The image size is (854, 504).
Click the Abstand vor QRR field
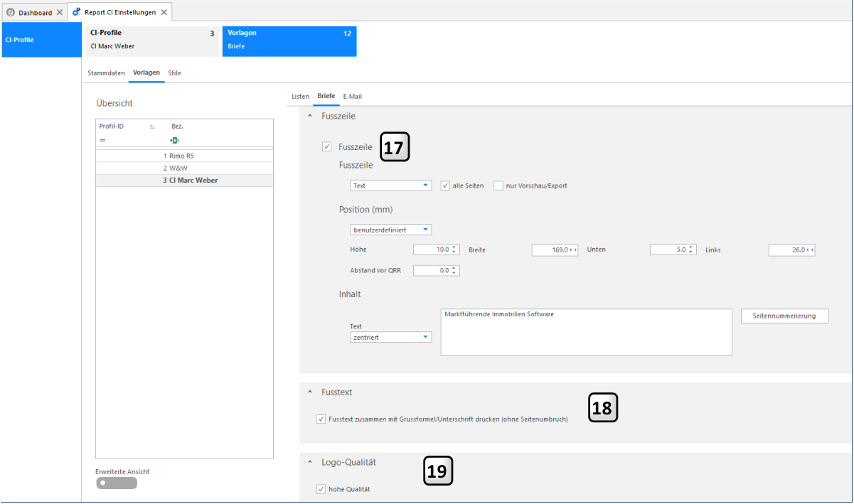tap(437, 270)
